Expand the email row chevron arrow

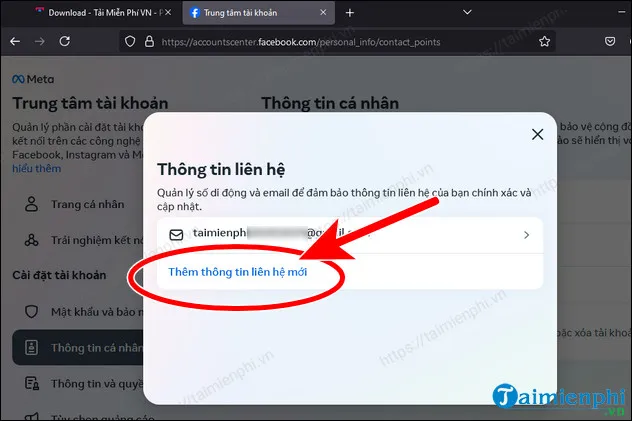(x=526, y=235)
